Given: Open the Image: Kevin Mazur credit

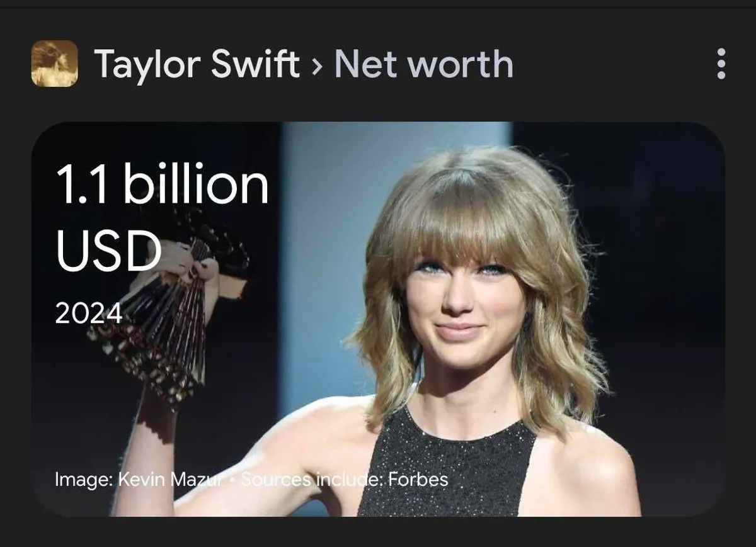Looking at the screenshot, I should click(138, 480).
